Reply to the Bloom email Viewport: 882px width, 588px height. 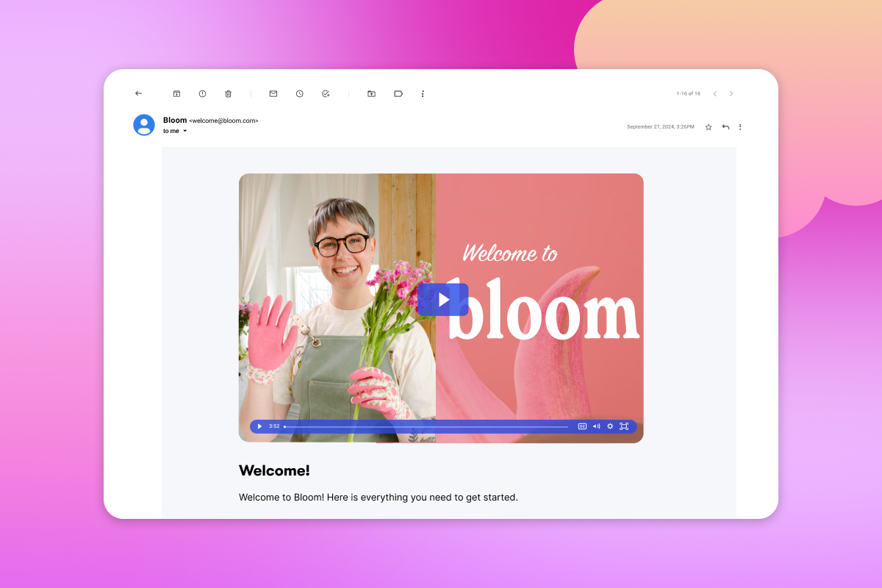tap(725, 126)
